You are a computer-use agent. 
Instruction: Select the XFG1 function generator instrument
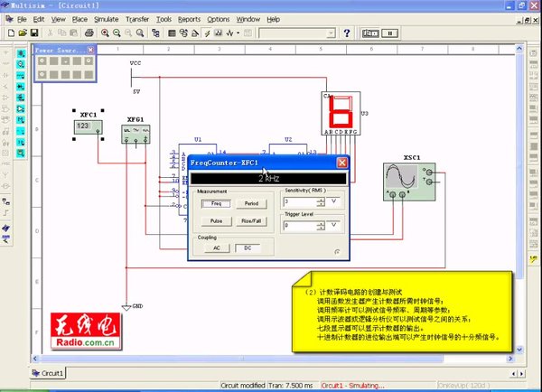tap(135, 134)
